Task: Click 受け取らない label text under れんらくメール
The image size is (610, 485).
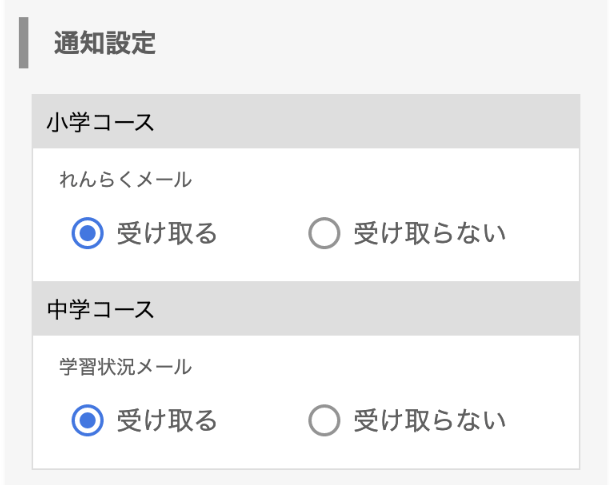Action: click(x=429, y=234)
